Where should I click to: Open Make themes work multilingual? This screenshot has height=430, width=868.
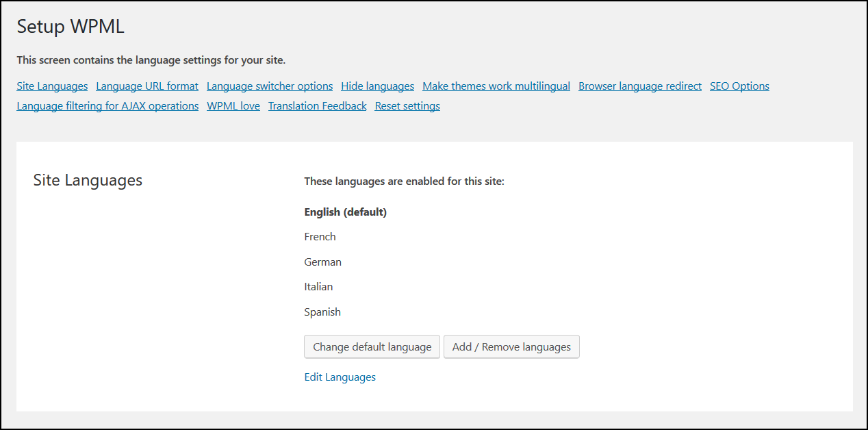click(496, 86)
